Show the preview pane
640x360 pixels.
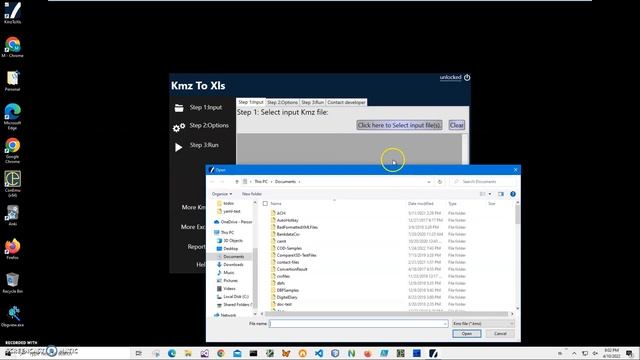tap(501, 194)
